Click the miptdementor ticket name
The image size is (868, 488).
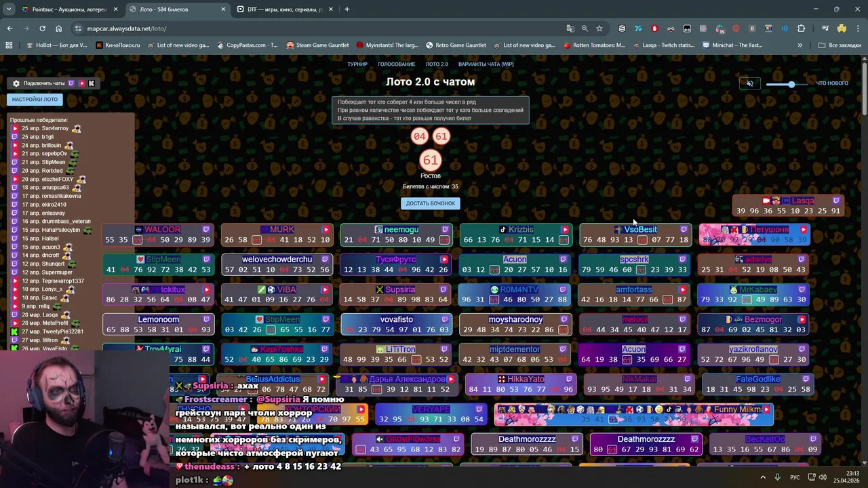pos(515,349)
